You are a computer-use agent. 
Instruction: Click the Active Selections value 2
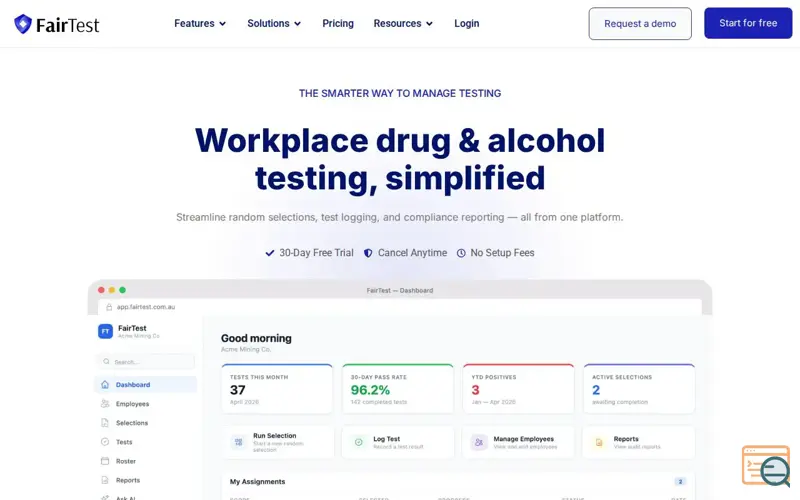coord(596,390)
